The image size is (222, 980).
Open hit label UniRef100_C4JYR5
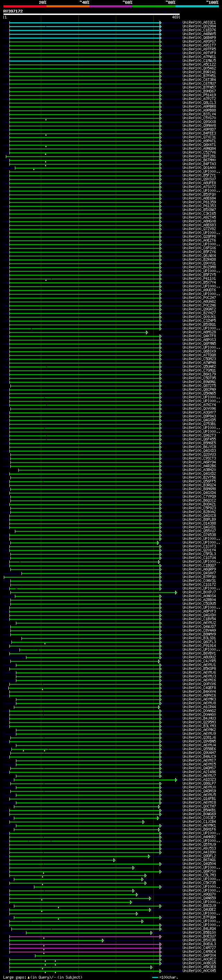coord(199,661)
